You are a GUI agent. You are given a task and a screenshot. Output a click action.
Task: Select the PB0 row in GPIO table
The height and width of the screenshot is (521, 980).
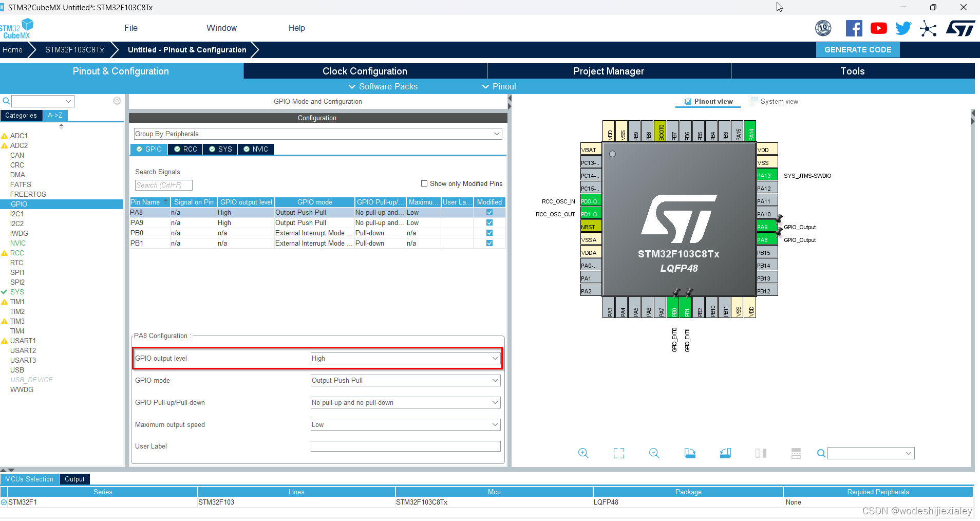point(317,233)
